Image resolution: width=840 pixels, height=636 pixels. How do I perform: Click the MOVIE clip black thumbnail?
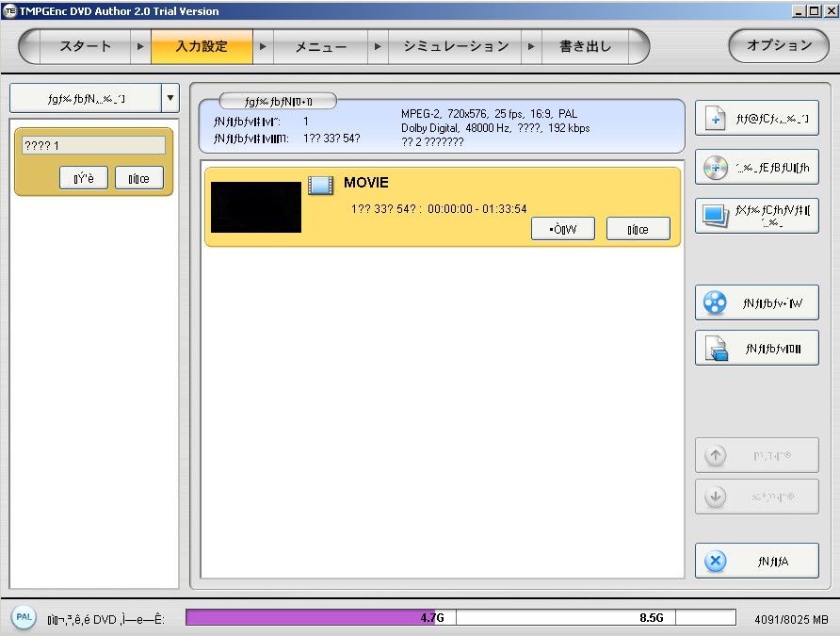(256, 207)
